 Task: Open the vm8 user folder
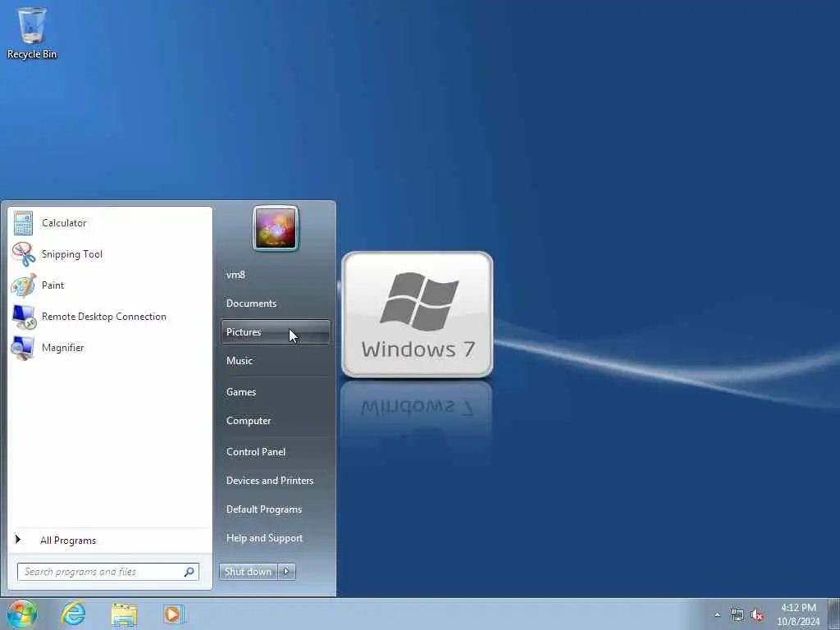(x=276, y=275)
